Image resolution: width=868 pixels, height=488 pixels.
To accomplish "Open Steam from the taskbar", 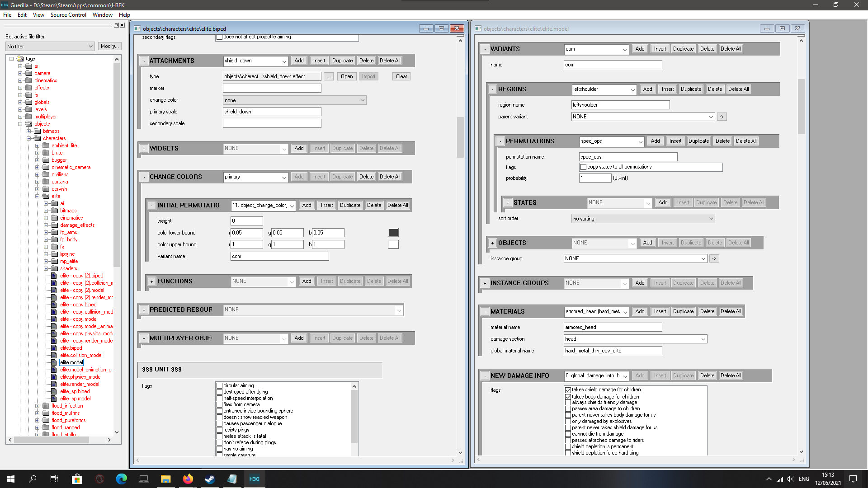I will [210, 479].
